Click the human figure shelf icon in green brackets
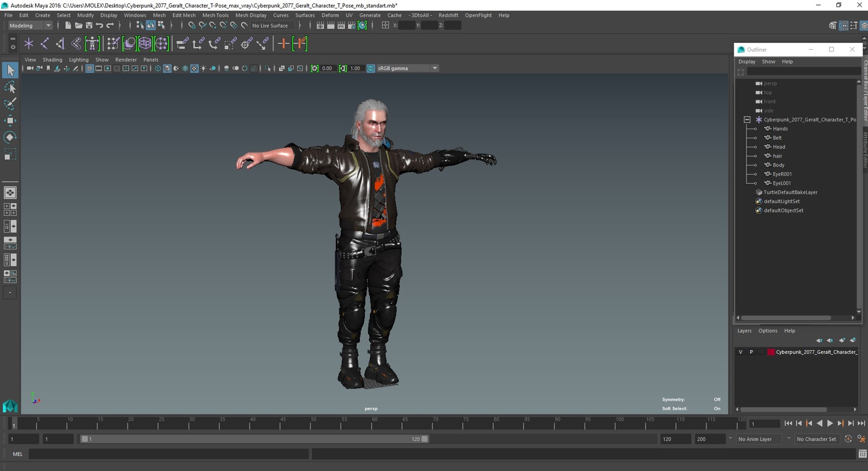 point(92,43)
